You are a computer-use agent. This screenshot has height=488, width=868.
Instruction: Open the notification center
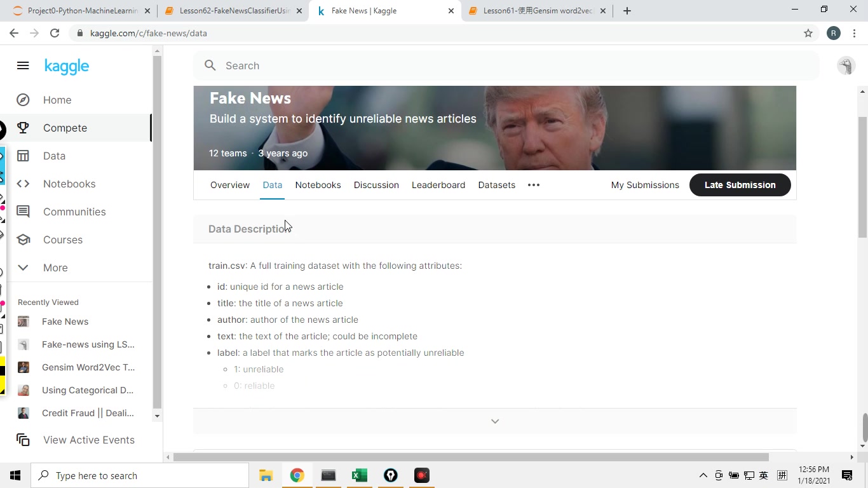847,475
